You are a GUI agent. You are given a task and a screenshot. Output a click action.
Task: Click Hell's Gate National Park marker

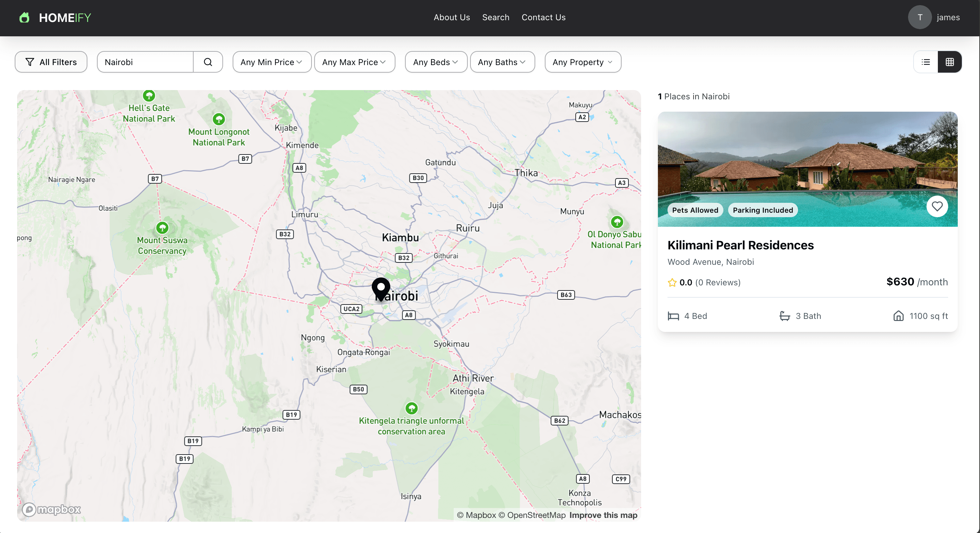pyautogui.click(x=149, y=95)
